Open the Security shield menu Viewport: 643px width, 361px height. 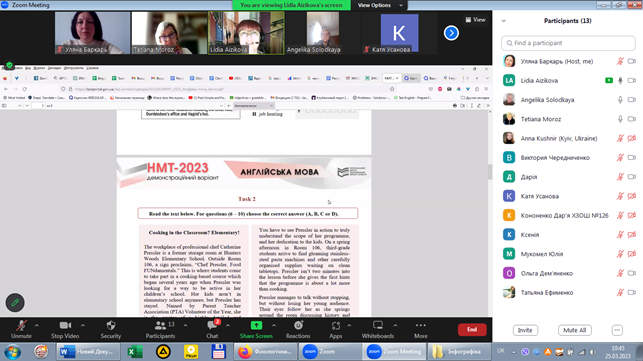point(111,325)
